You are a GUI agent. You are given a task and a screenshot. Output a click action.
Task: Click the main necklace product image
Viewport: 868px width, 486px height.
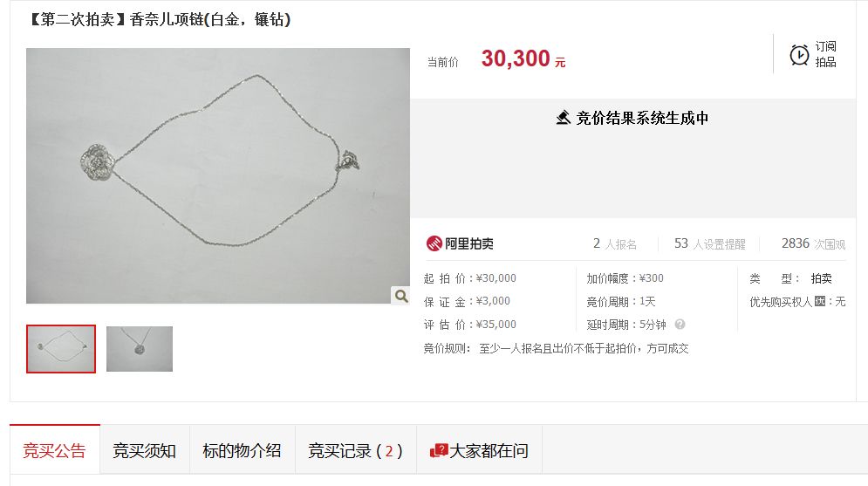pyautogui.click(x=218, y=175)
